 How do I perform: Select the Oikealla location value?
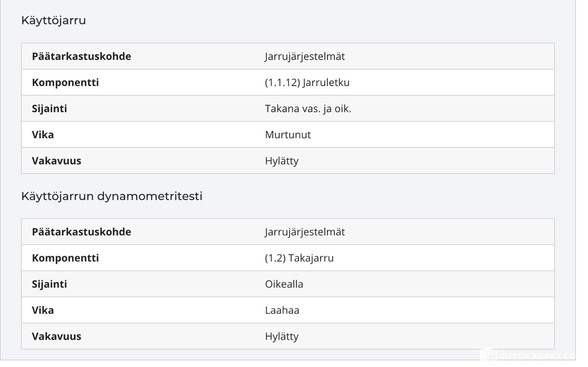(284, 284)
